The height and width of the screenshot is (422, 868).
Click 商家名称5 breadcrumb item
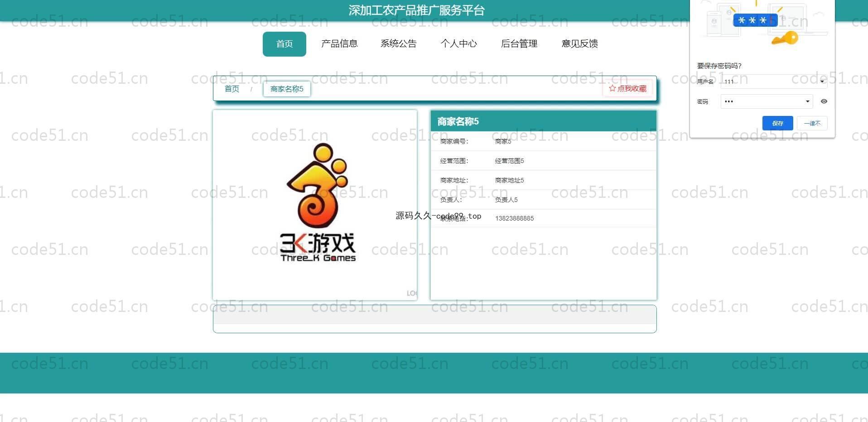click(287, 89)
